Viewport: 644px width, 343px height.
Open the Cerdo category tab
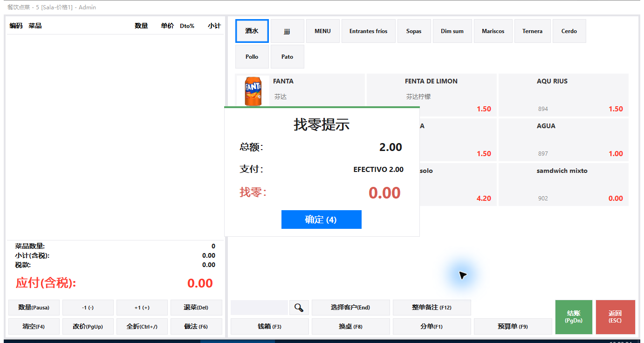[569, 31]
